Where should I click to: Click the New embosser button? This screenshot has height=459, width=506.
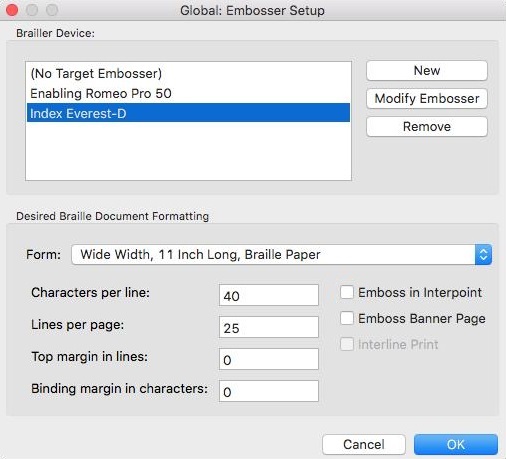(427, 71)
